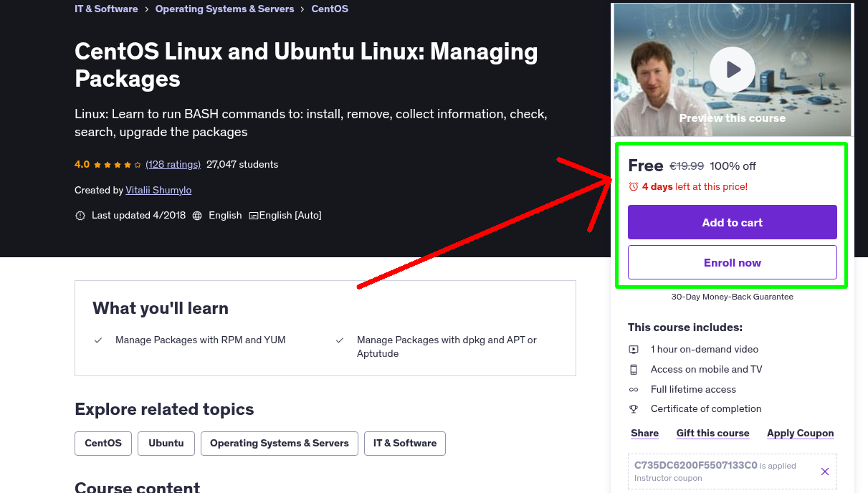Click the This course includes heading

pyautogui.click(x=685, y=327)
